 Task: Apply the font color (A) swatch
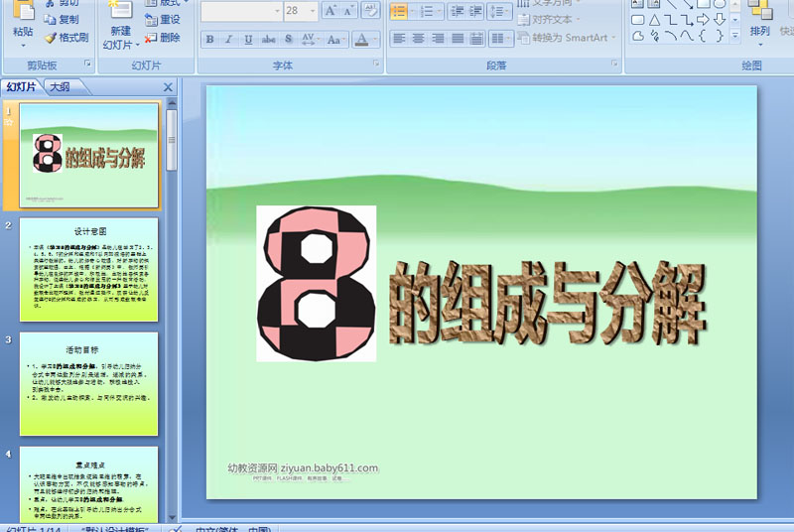tap(361, 39)
